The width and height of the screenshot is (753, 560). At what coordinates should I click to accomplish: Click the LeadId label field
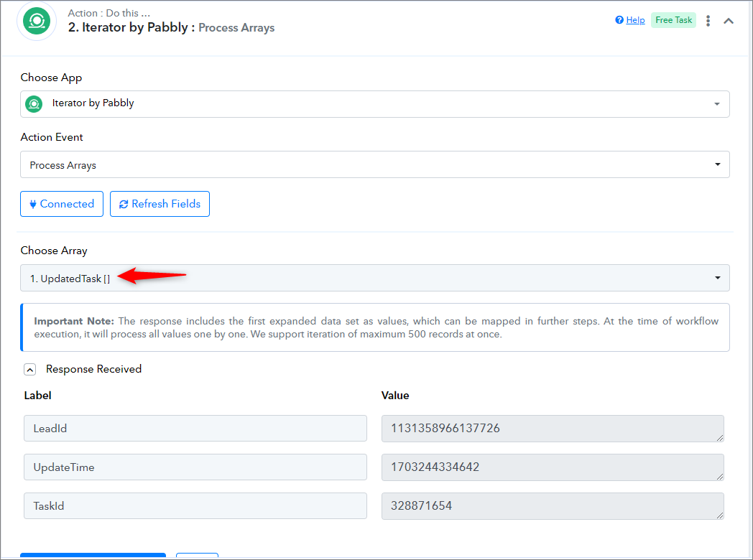point(195,429)
